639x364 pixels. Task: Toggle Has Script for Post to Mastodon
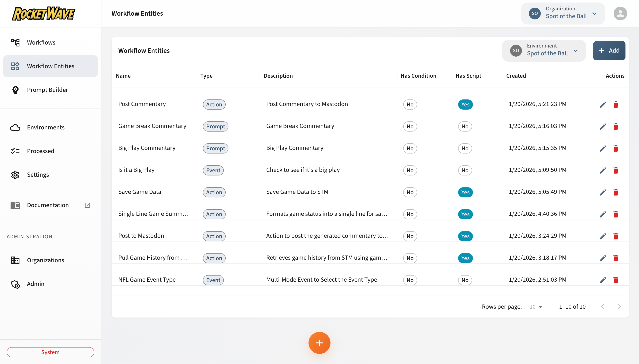coord(465,236)
